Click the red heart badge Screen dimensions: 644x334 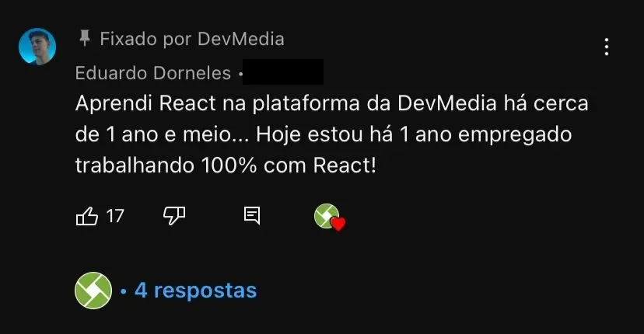pyautogui.click(x=338, y=224)
